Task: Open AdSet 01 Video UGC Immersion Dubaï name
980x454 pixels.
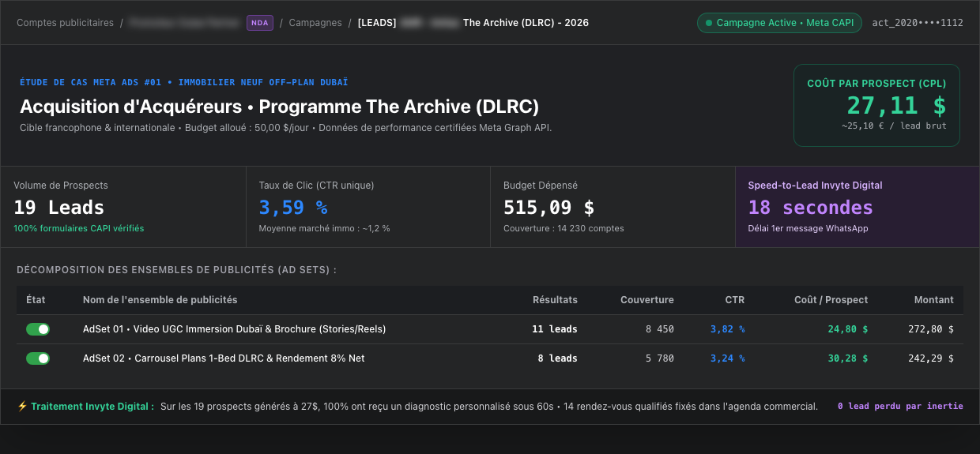Action: [x=235, y=329]
